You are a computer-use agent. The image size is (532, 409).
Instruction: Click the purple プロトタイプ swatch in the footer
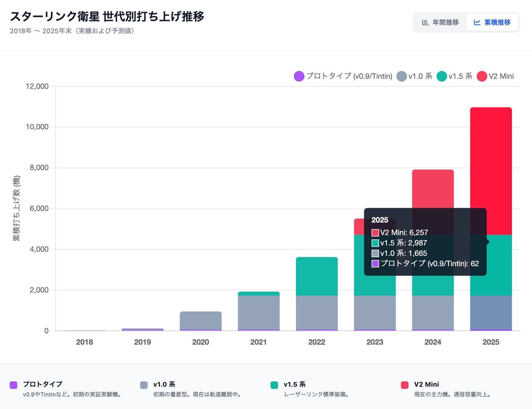(14, 385)
